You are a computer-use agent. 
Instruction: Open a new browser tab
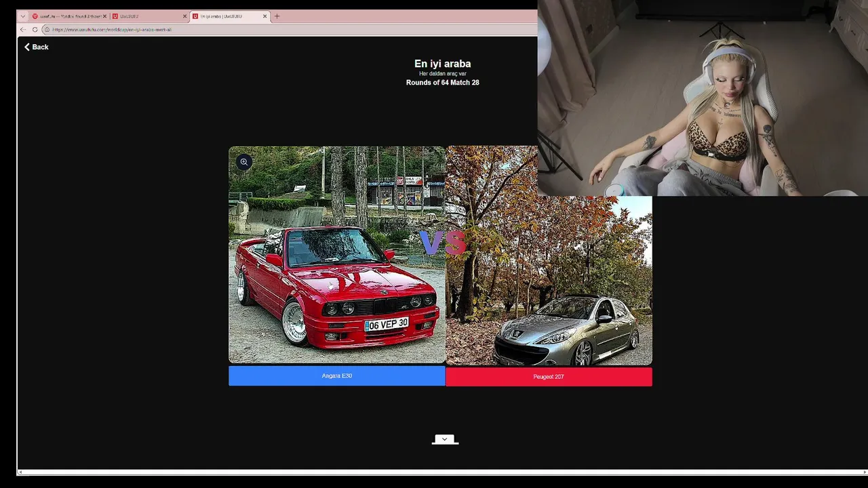(x=277, y=16)
